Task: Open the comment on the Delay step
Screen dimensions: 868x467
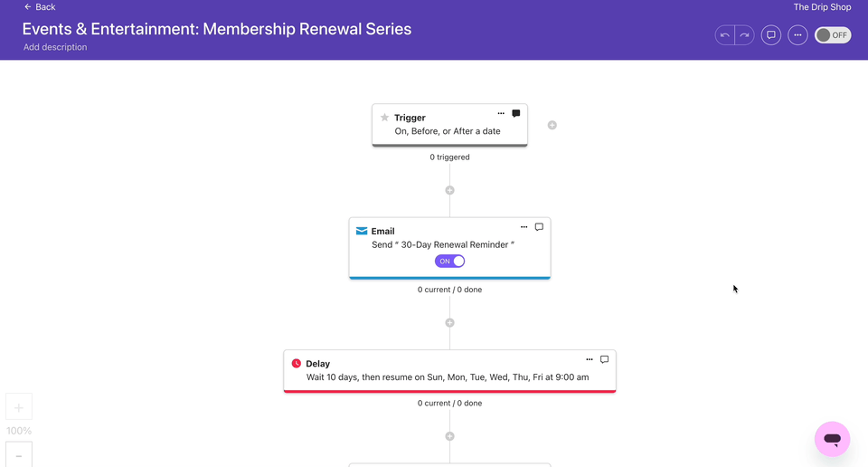Action: pos(605,359)
